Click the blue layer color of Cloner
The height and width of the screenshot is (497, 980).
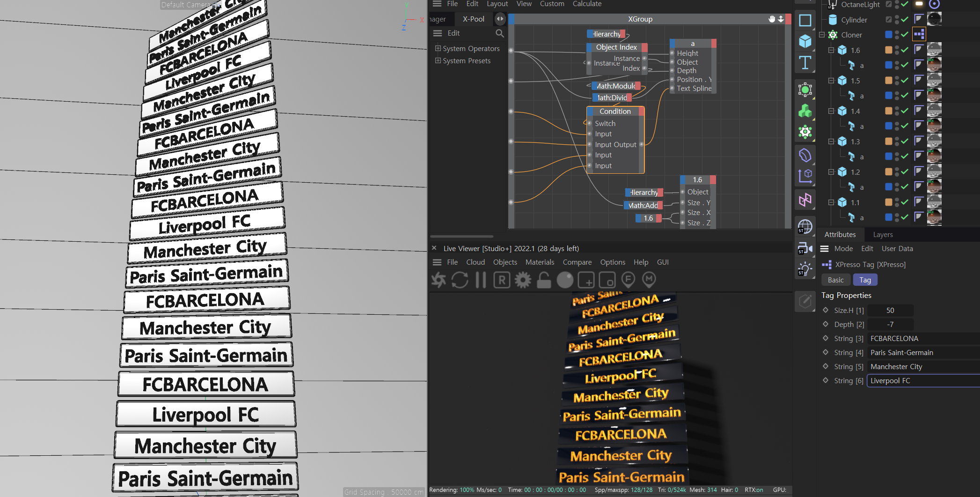[x=888, y=34]
